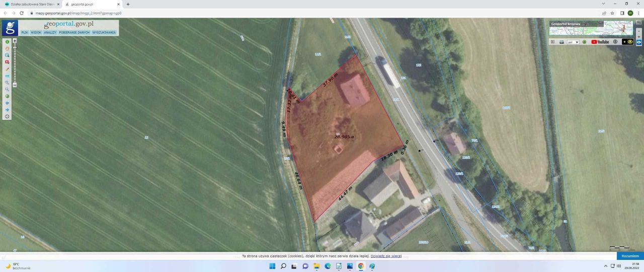Viewport: 644px width, 272px height.
Task: Click the share page icon
Action: pyautogui.click(x=604, y=13)
